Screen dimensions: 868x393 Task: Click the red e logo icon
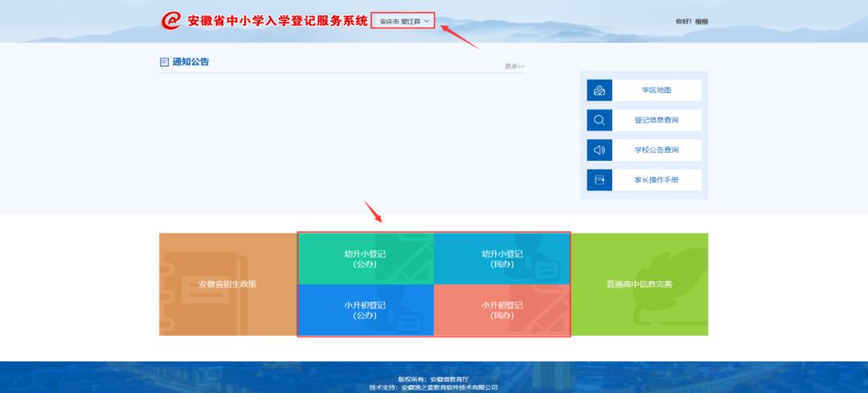tap(171, 21)
